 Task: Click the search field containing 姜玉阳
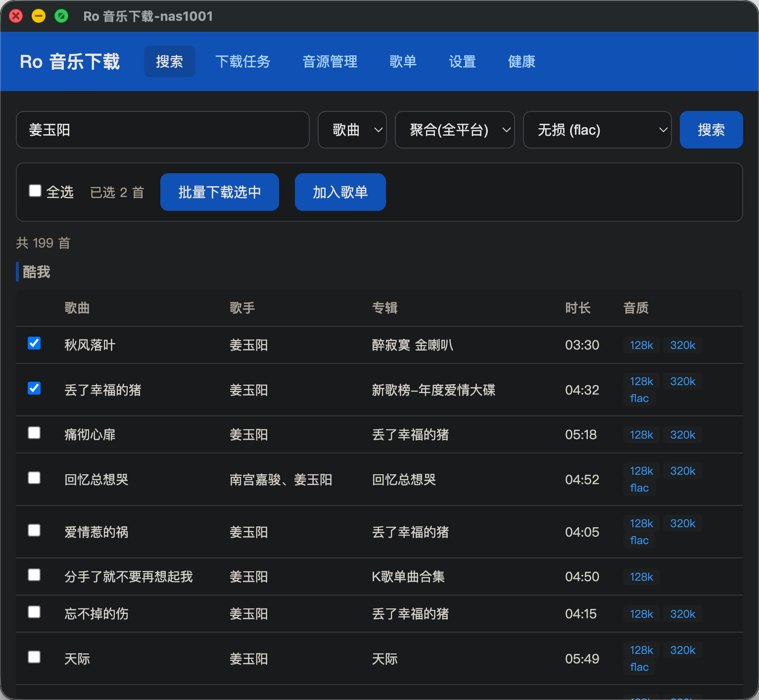(x=163, y=130)
